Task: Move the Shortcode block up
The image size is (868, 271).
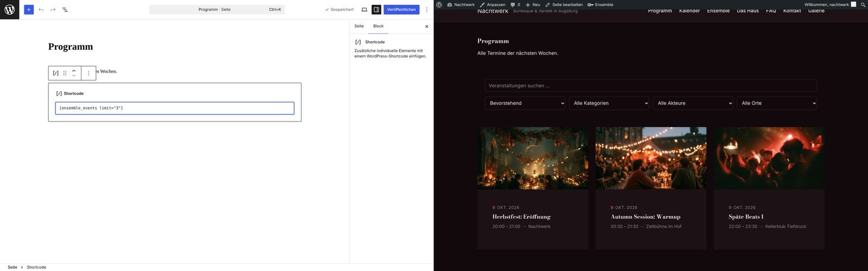Action: (74, 70)
